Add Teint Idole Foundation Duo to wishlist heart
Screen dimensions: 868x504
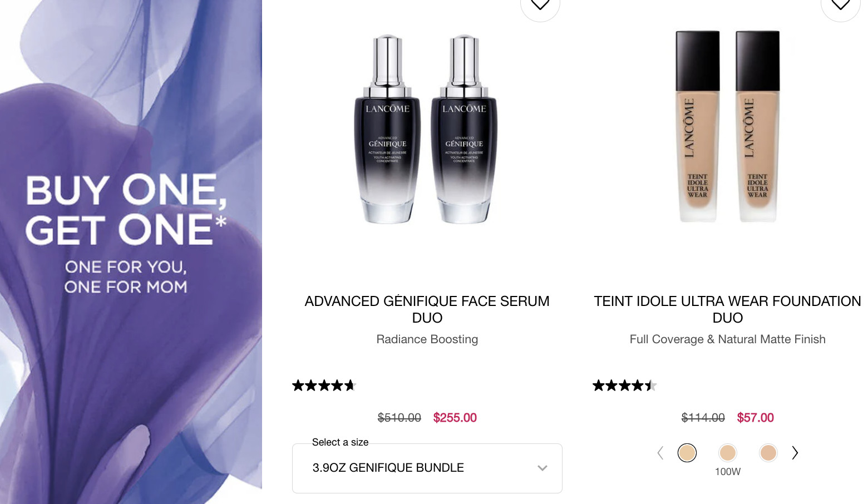(x=840, y=6)
